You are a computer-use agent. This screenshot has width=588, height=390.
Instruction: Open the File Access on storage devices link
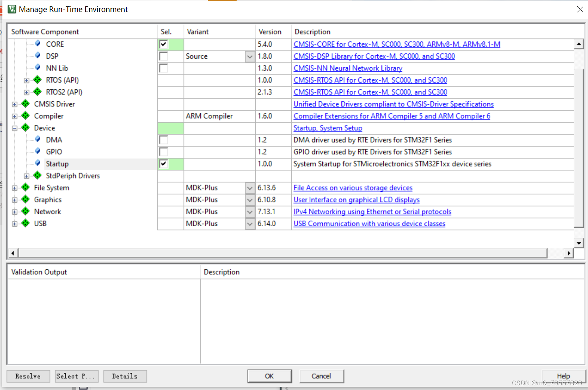pyautogui.click(x=353, y=188)
